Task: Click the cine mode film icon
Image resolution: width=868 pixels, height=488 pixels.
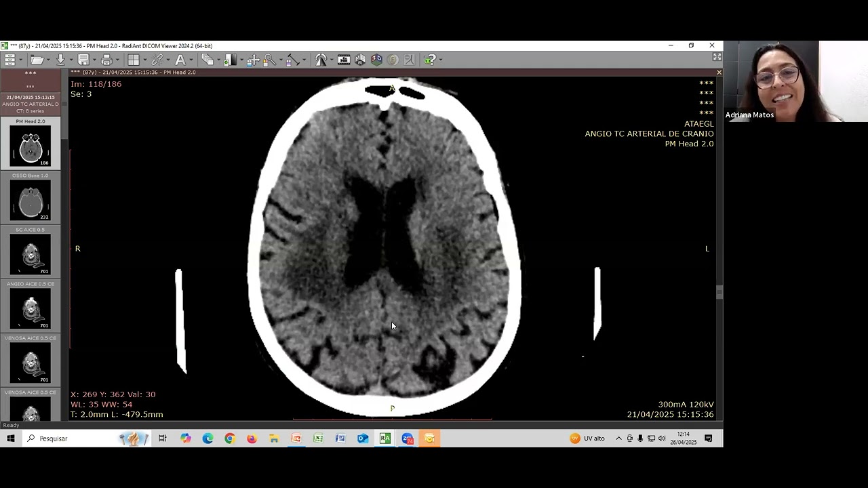Action: (x=344, y=60)
